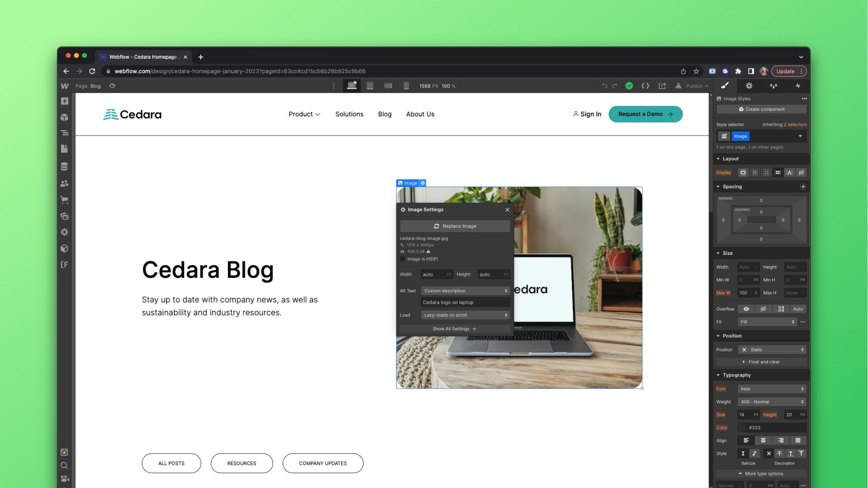This screenshot has width=868, height=488.
Task: Open the Ecommerce shopping cart panel
Action: coord(65,200)
